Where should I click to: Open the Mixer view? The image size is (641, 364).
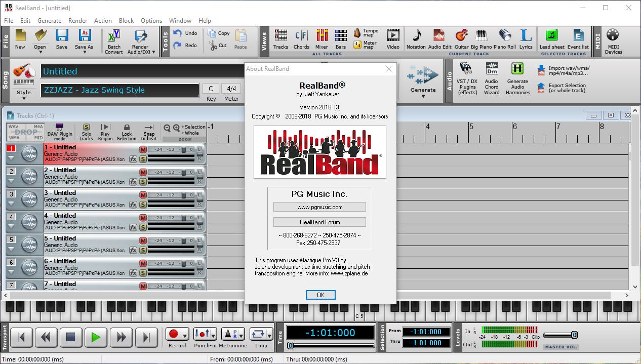(322, 36)
